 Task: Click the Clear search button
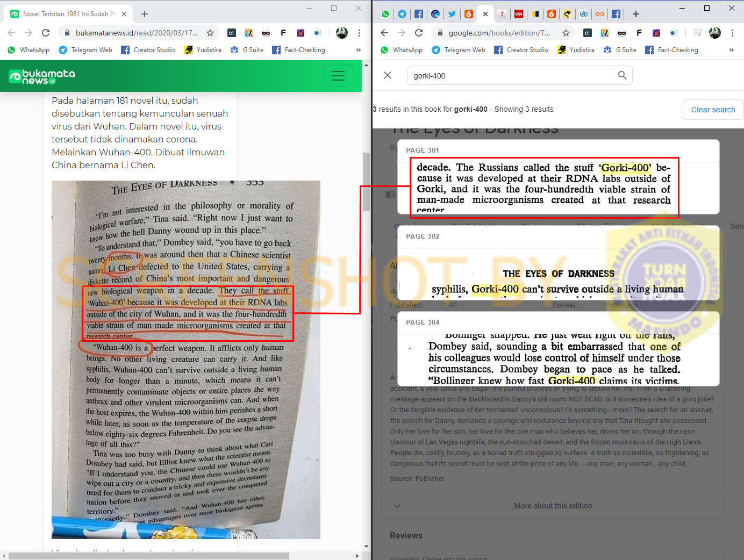[x=713, y=110]
